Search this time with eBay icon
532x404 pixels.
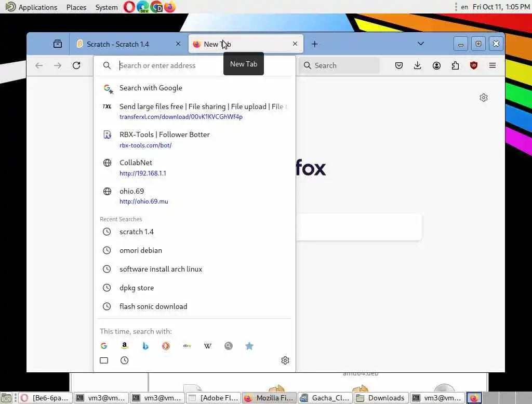coord(187,346)
